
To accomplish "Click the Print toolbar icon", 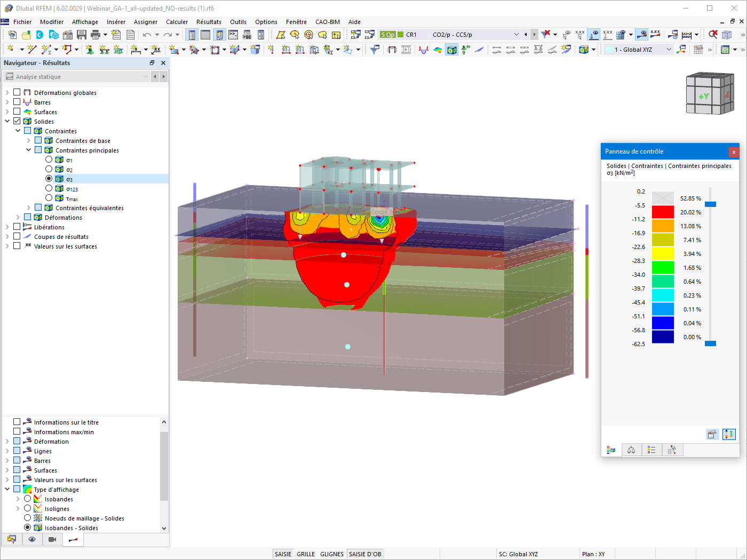I will (x=96, y=35).
